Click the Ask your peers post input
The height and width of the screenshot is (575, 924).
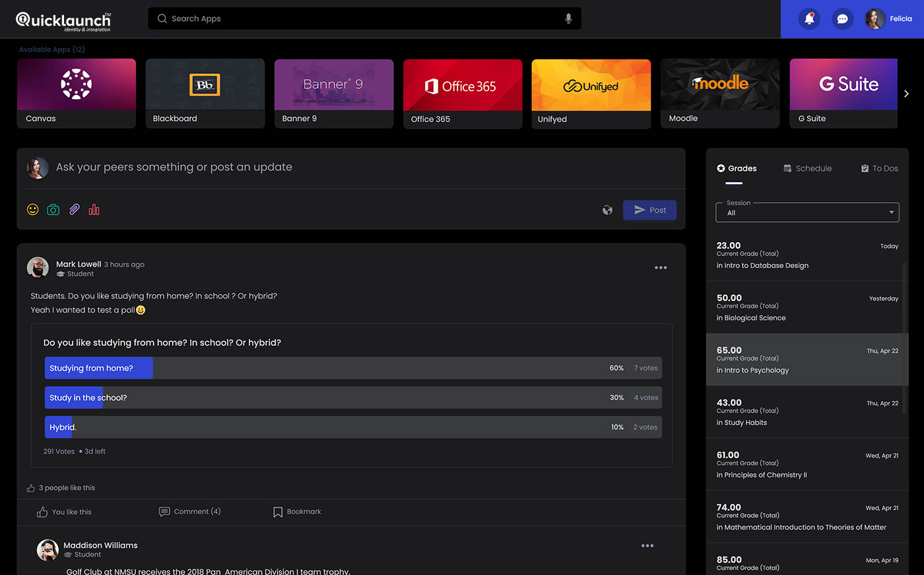coord(174,167)
